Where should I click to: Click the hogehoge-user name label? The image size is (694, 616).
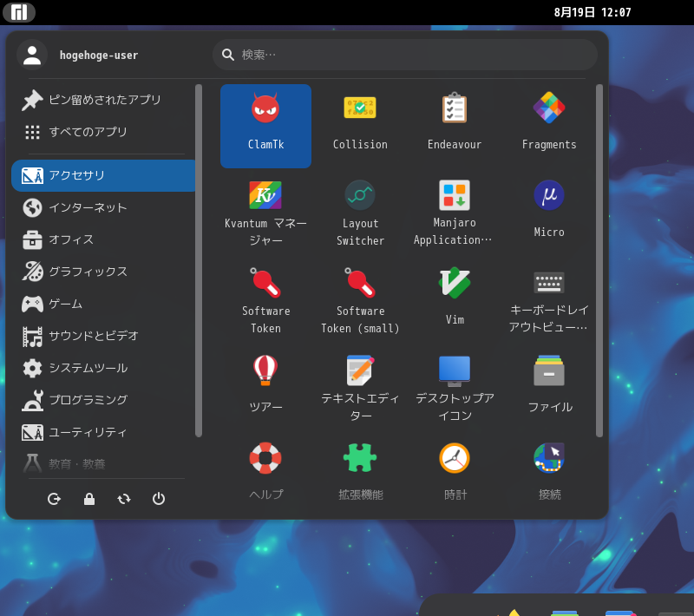point(99,56)
